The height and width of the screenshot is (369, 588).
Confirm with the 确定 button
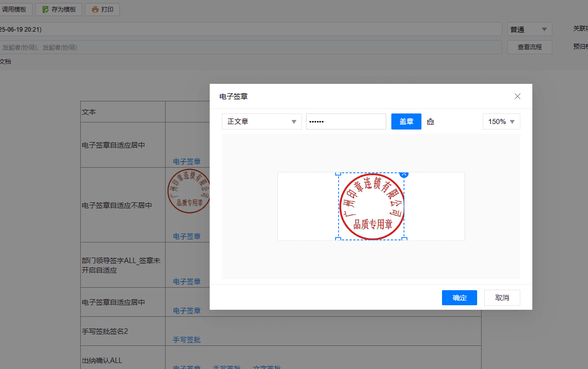coord(460,298)
